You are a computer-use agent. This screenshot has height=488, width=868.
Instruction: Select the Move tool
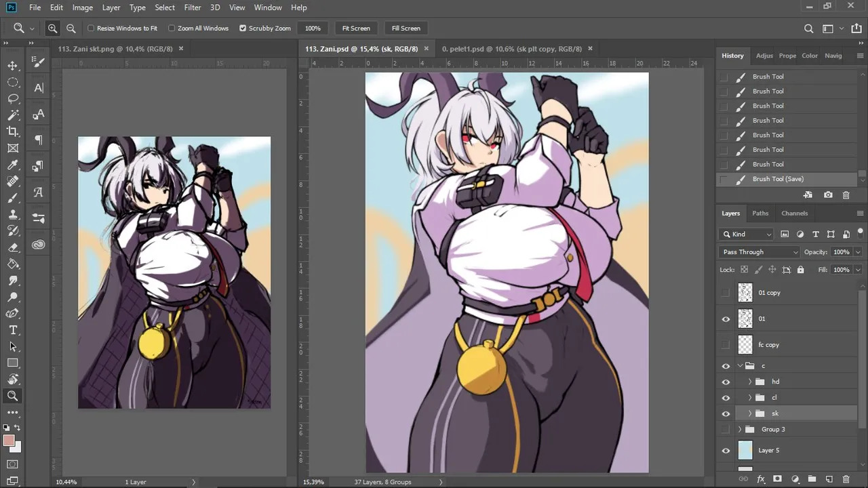[12, 66]
